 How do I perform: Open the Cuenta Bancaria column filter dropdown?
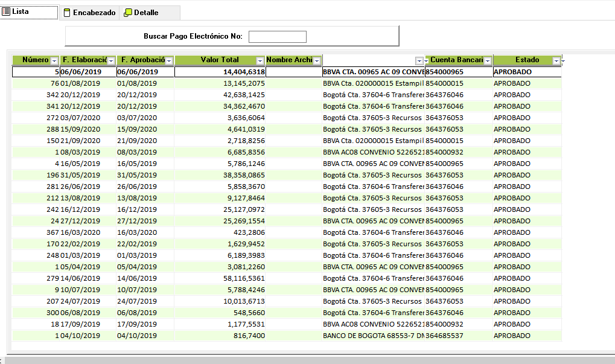coord(488,61)
